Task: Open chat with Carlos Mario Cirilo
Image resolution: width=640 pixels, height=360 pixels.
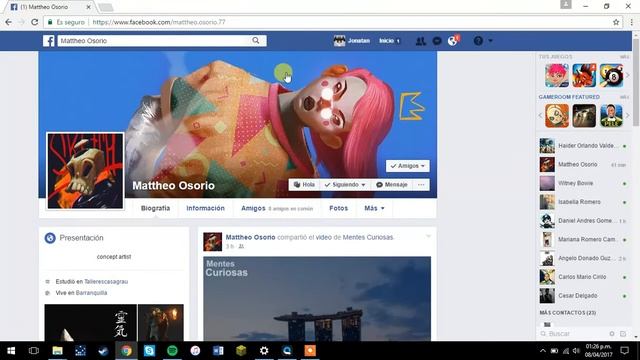Action: tap(584, 277)
